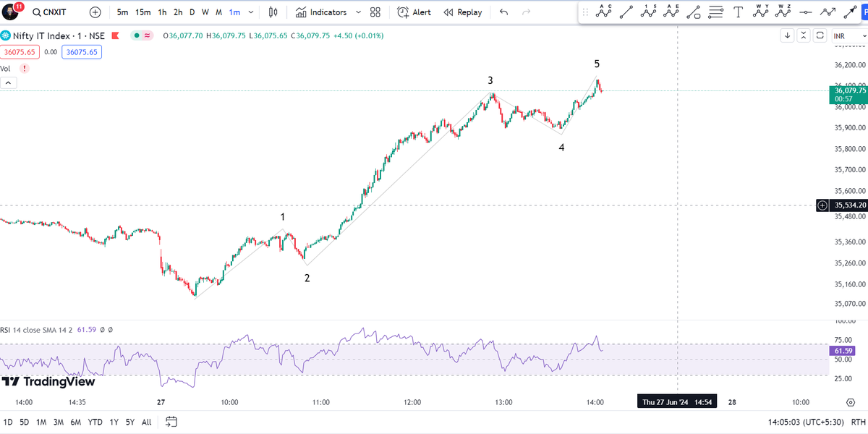The image size is (868, 434).
Task: Create a new Alert
Action: tap(414, 12)
